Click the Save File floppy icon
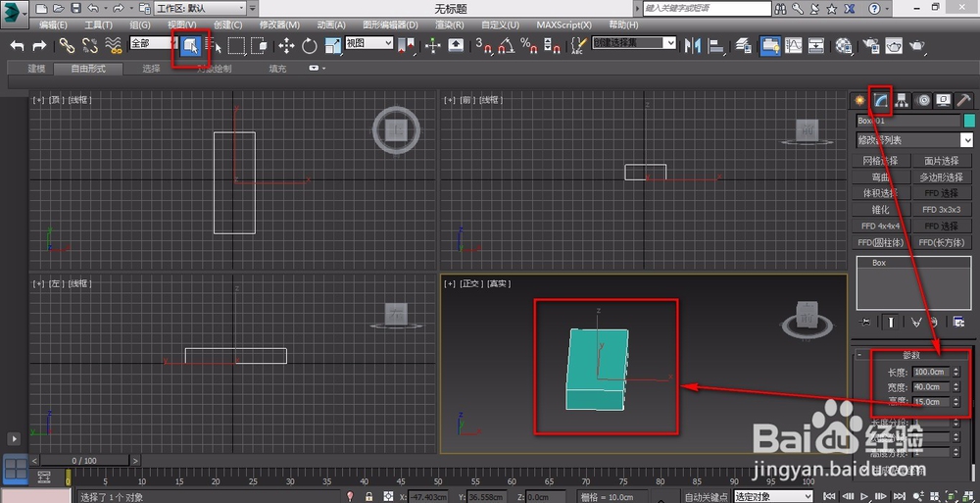 [x=75, y=9]
